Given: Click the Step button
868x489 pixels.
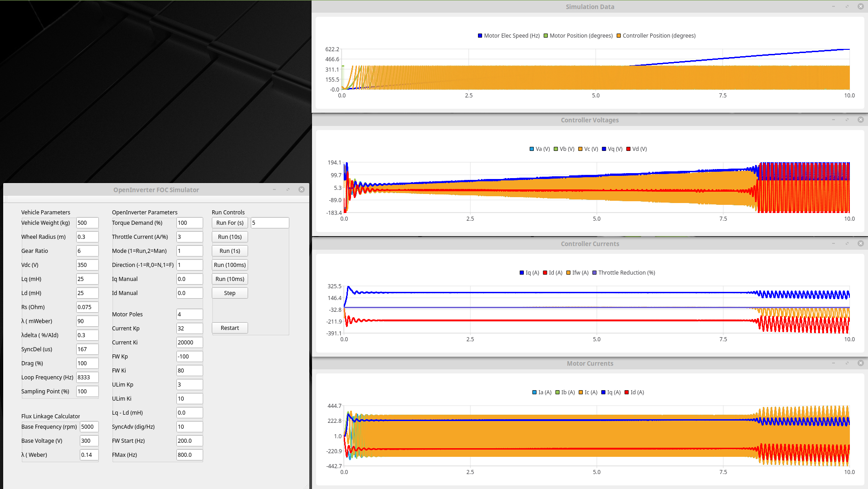Looking at the screenshot, I should [x=229, y=293].
